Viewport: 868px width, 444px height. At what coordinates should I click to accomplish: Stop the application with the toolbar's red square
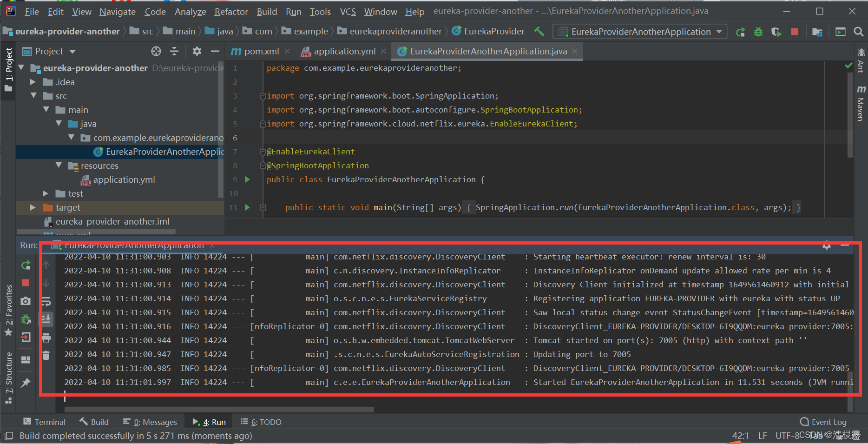795,32
